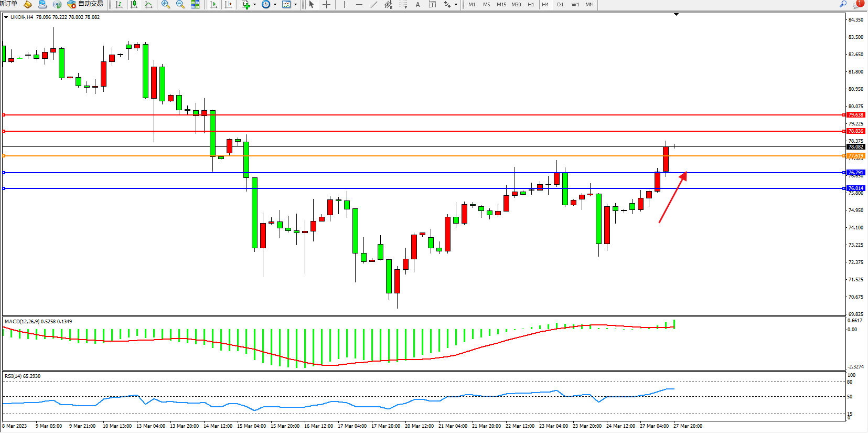The width and height of the screenshot is (868, 433).
Task: Select the horizontal line drawing tool
Action: tap(359, 5)
